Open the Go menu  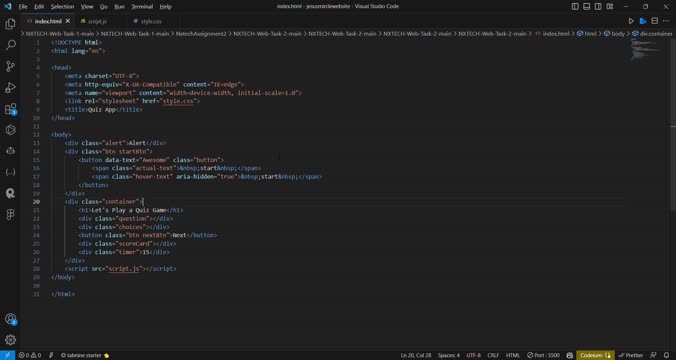tap(104, 6)
